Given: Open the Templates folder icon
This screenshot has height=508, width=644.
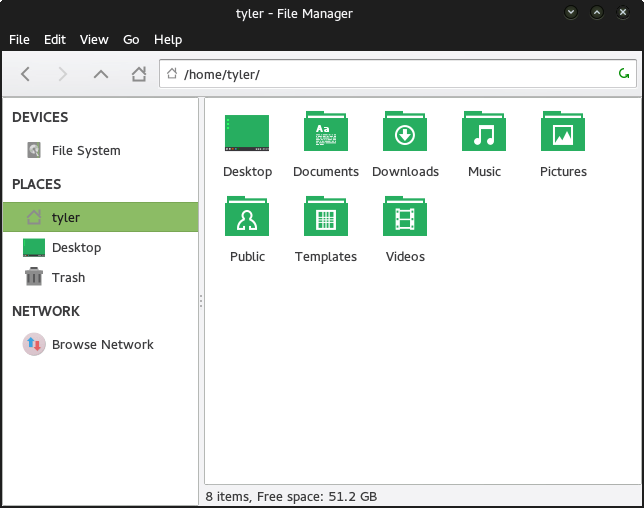Looking at the screenshot, I should [326, 216].
